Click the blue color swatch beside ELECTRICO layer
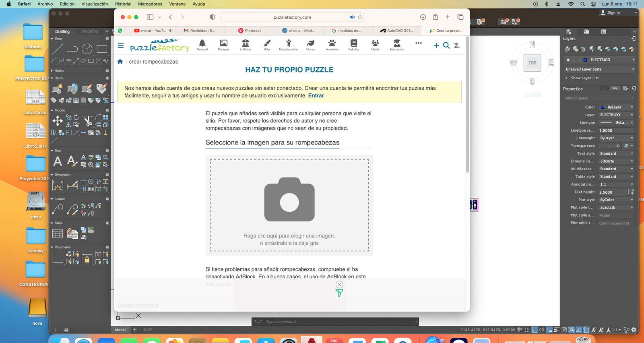 585,60
